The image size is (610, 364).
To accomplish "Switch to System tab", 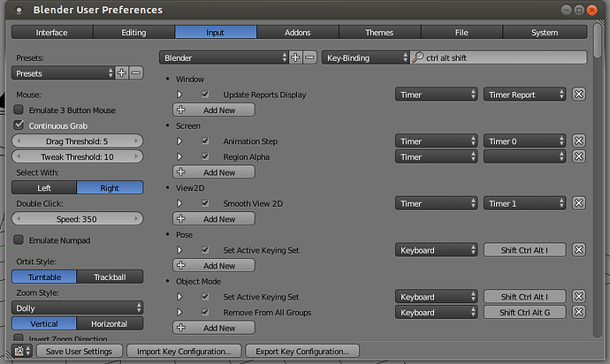I will click(x=545, y=32).
